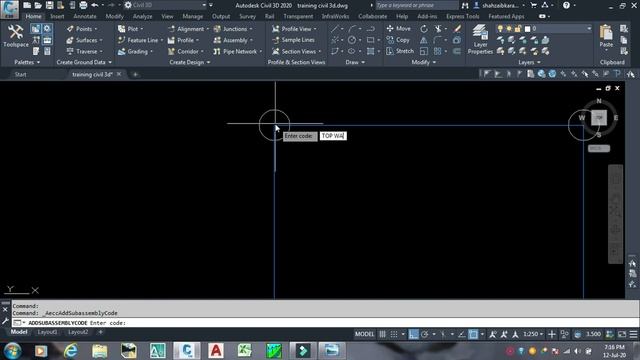Click the Circle draw tool
This screenshot has width=640, height=360.
(352, 40)
